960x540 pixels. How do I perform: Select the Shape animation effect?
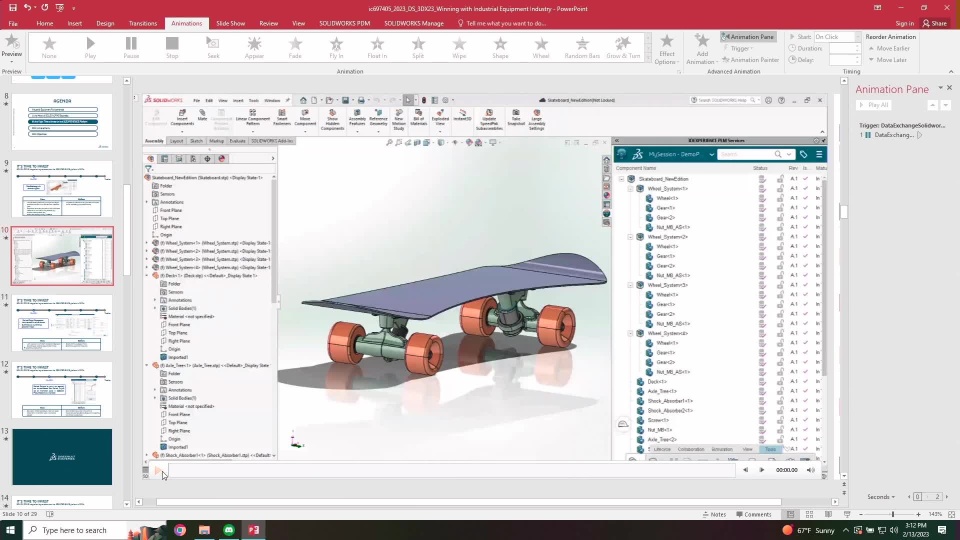[500, 48]
